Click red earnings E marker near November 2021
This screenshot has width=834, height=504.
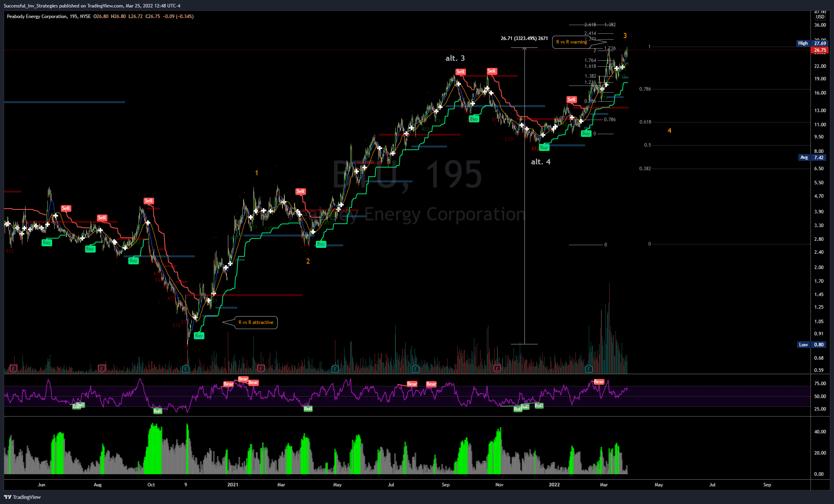[497, 369]
